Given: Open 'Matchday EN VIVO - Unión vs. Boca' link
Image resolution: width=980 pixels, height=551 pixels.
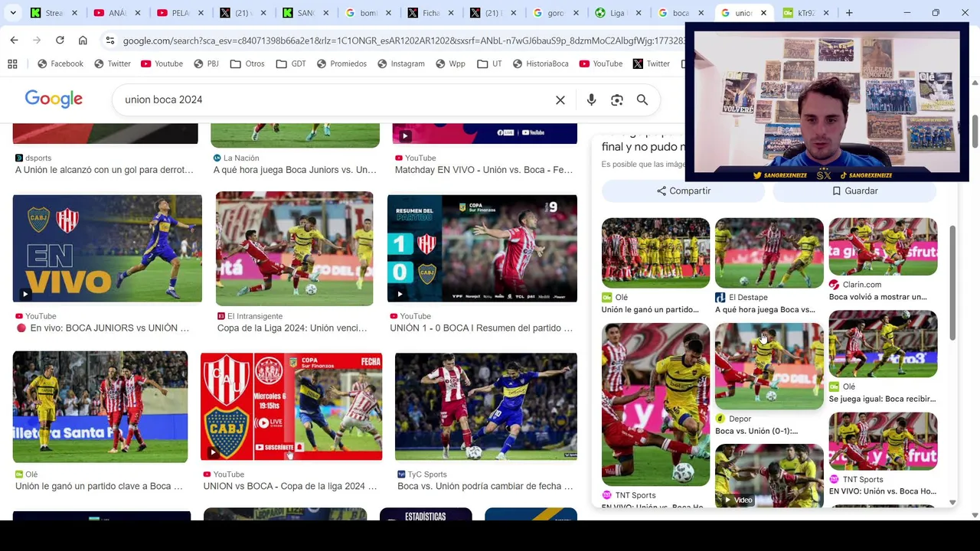Looking at the screenshot, I should 483,170.
